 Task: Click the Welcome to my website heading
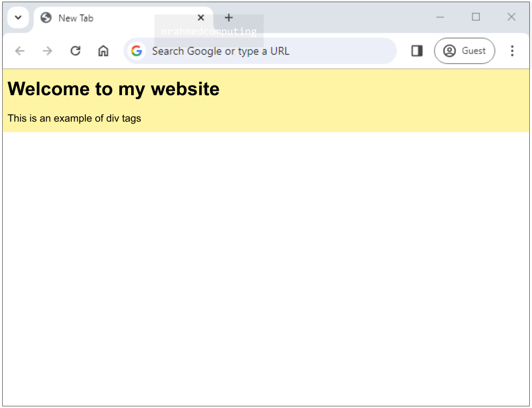114,89
